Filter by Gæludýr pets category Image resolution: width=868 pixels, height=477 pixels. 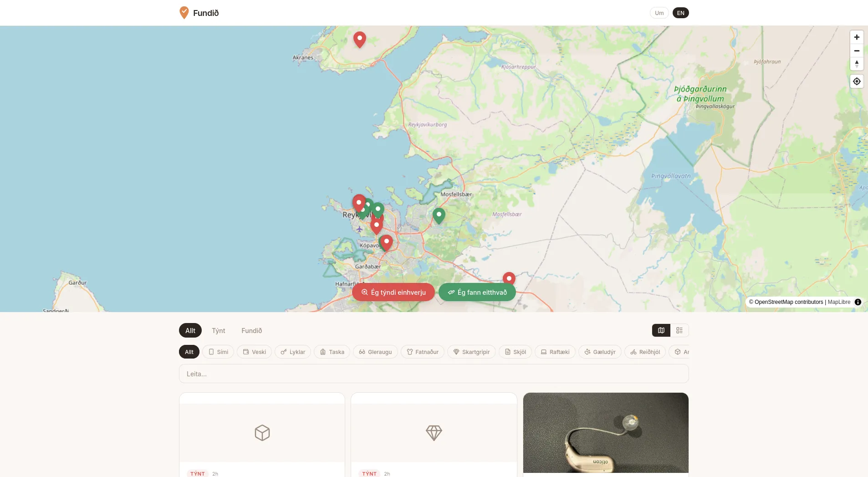pyautogui.click(x=600, y=352)
